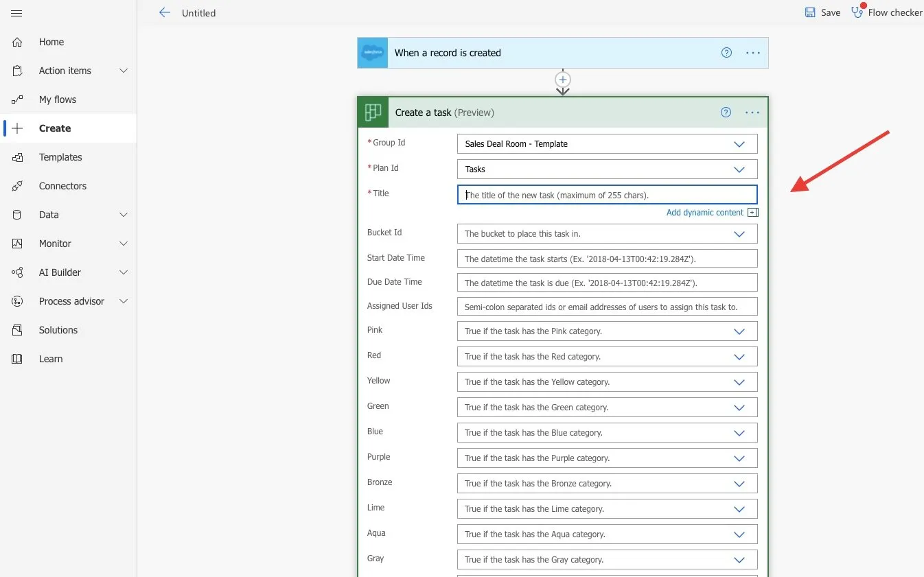This screenshot has height=577, width=924.
Task: Focus the Title input field
Action: [608, 195]
